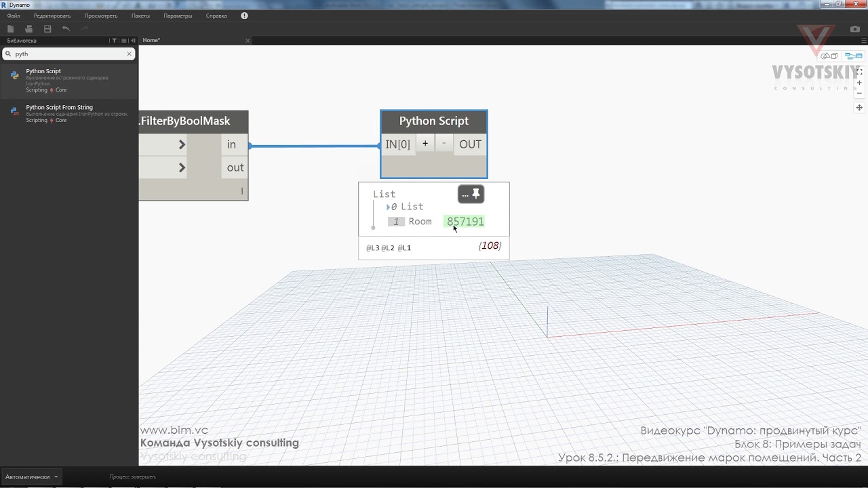Select the Python Script node title

click(x=434, y=121)
